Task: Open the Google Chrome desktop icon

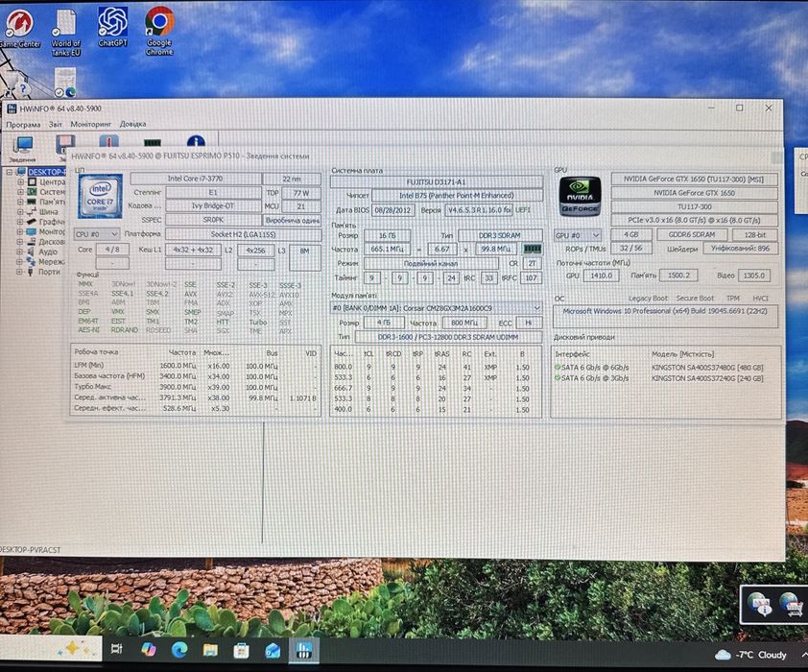Action: click(x=159, y=31)
